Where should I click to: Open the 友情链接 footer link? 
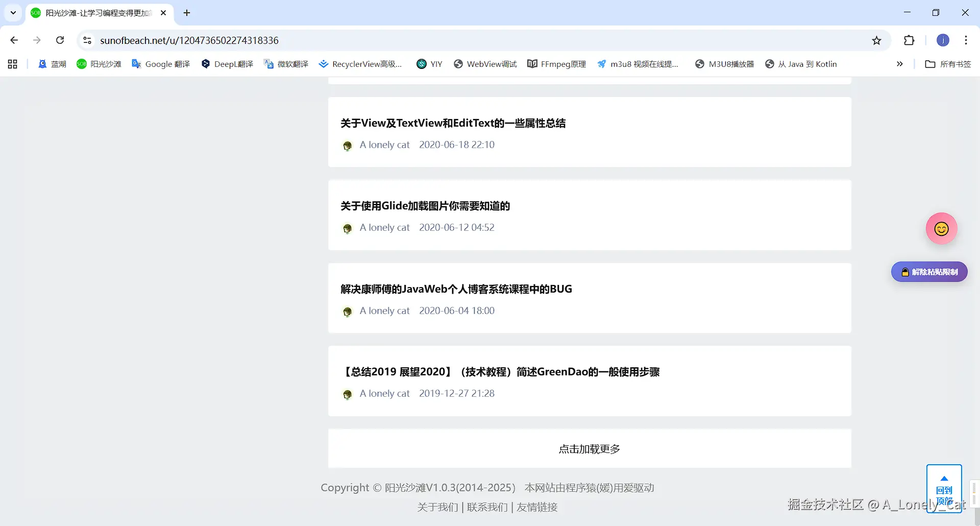(x=536, y=507)
